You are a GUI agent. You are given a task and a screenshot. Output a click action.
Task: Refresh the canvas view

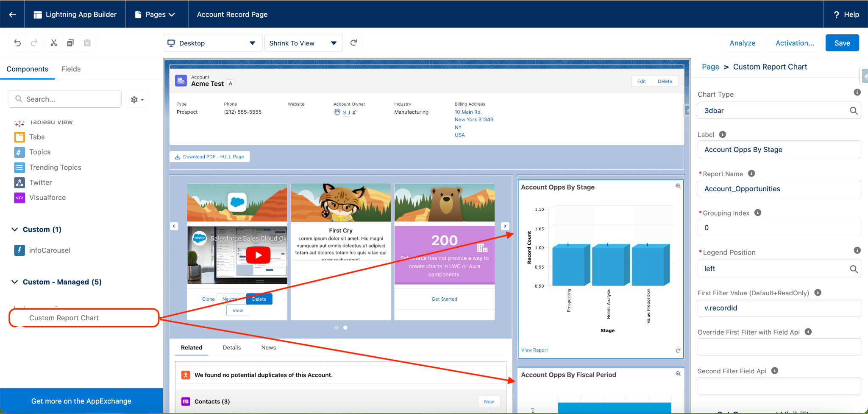pyautogui.click(x=354, y=43)
